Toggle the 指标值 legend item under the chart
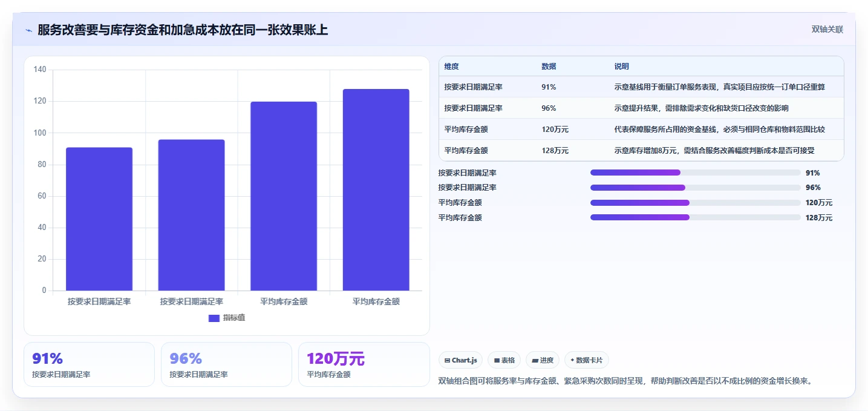 click(x=226, y=318)
